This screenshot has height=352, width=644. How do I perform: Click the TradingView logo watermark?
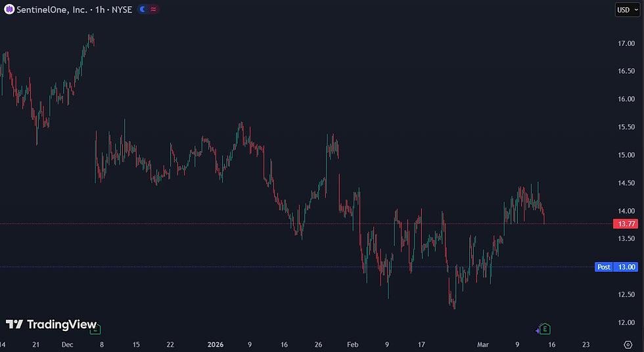pyautogui.click(x=51, y=324)
